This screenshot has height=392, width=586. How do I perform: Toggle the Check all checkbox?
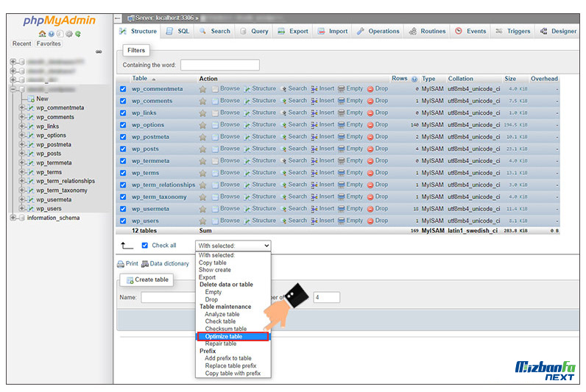pos(145,246)
